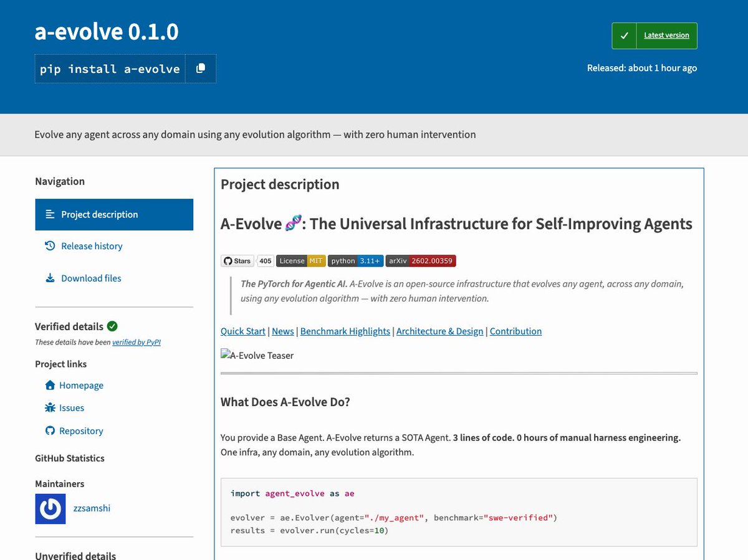
Task: Open maintainer zzsamshi profile link
Action: [92, 508]
